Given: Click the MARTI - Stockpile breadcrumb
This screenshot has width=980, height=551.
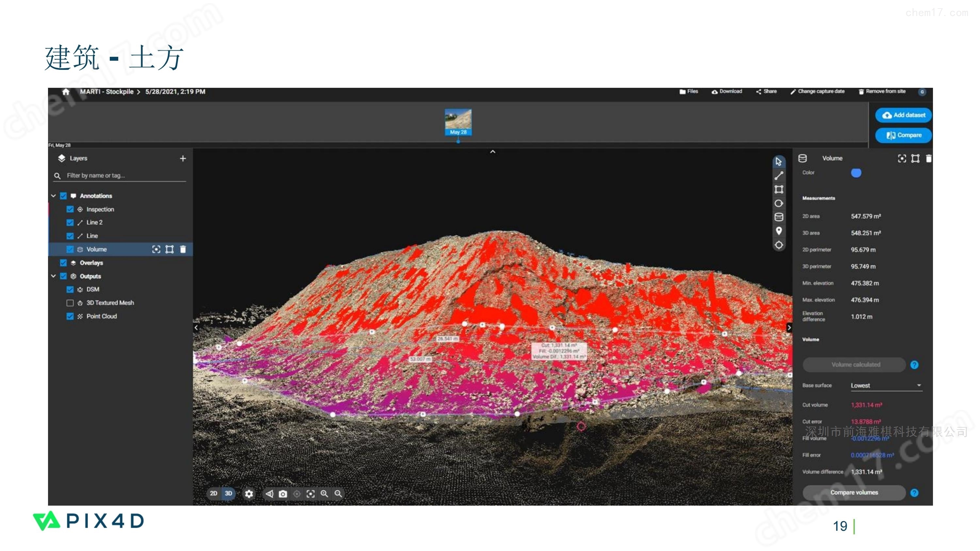Looking at the screenshot, I should click(x=106, y=92).
